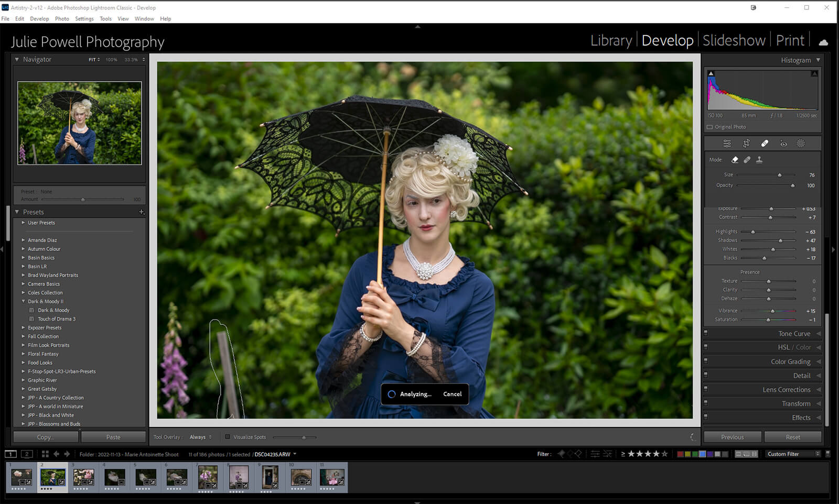839x504 pixels.
Task: Choose Content-Aware Remove eraser mode
Action: 735,160
